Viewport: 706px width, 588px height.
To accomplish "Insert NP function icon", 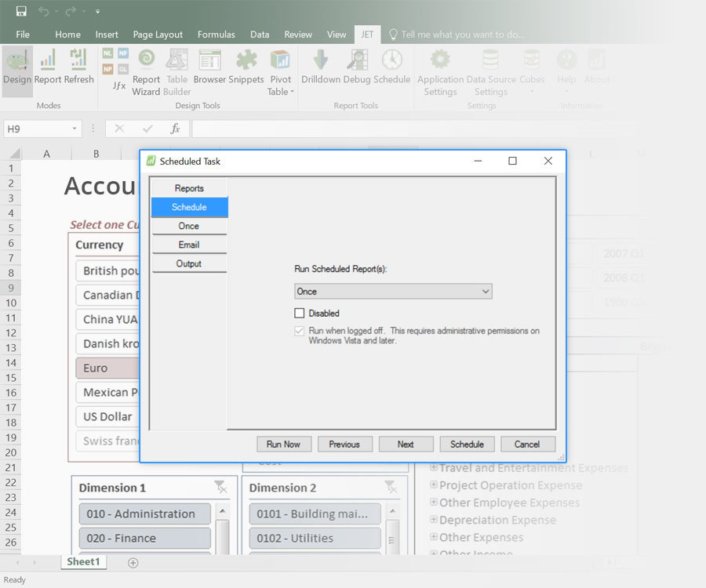I will [107, 69].
